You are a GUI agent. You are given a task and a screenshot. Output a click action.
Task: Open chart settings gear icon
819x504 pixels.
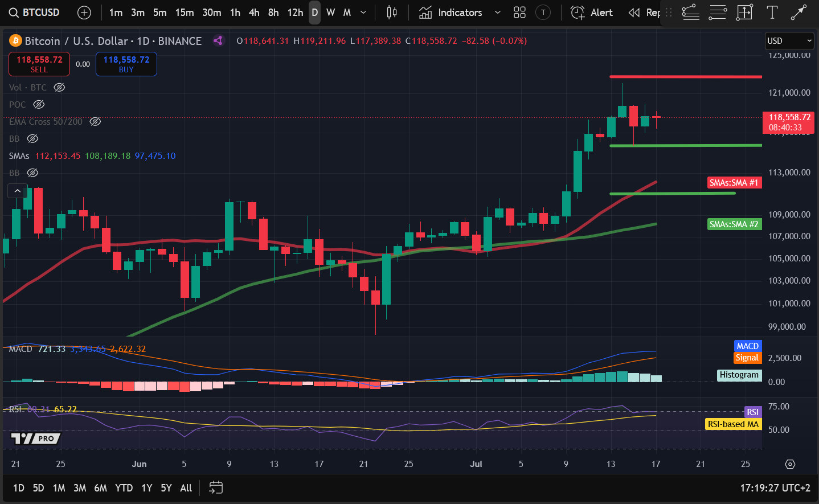tap(789, 464)
